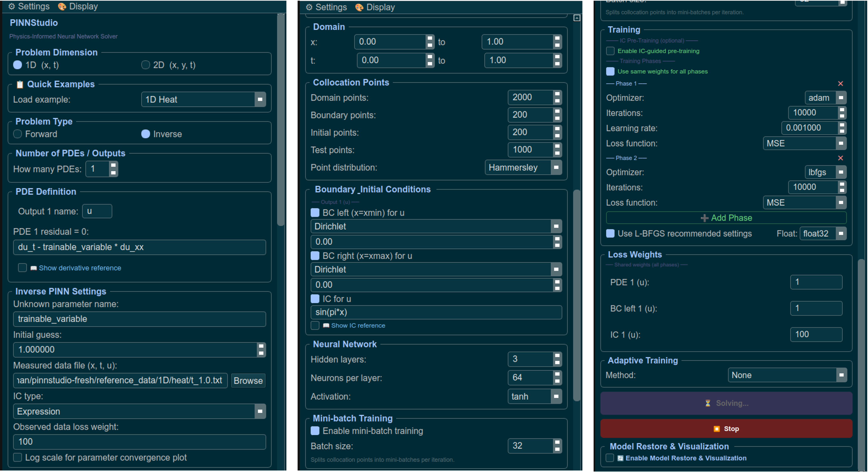Toggle Enable mini-batch training checkbox
The width and height of the screenshot is (868, 472).
(315, 431)
